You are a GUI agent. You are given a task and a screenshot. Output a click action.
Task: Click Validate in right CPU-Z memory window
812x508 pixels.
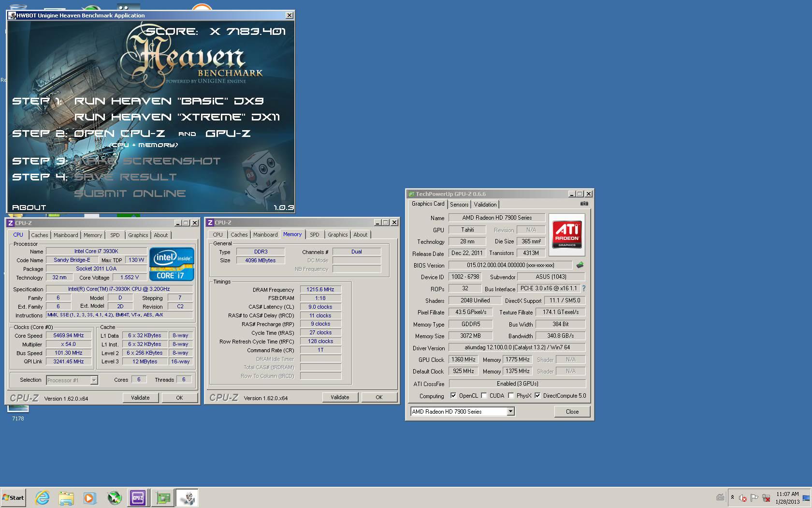(x=340, y=397)
